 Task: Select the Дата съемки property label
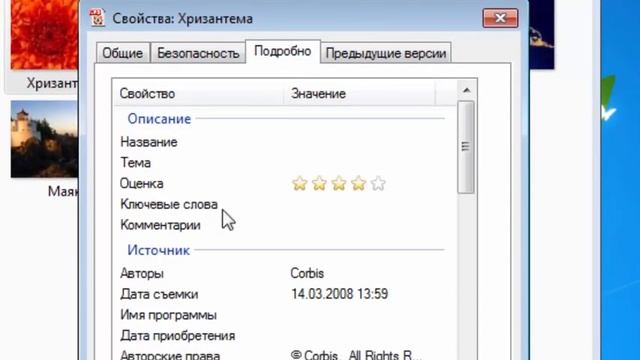point(159,294)
